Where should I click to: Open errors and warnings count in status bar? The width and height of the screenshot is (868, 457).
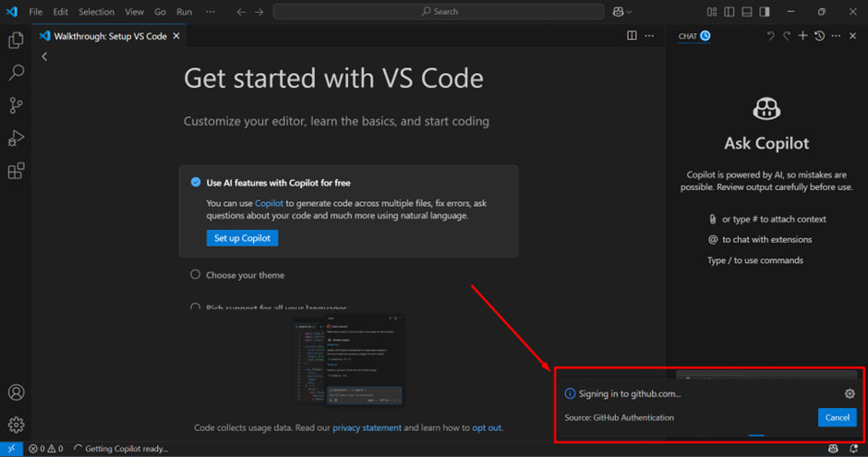click(46, 449)
